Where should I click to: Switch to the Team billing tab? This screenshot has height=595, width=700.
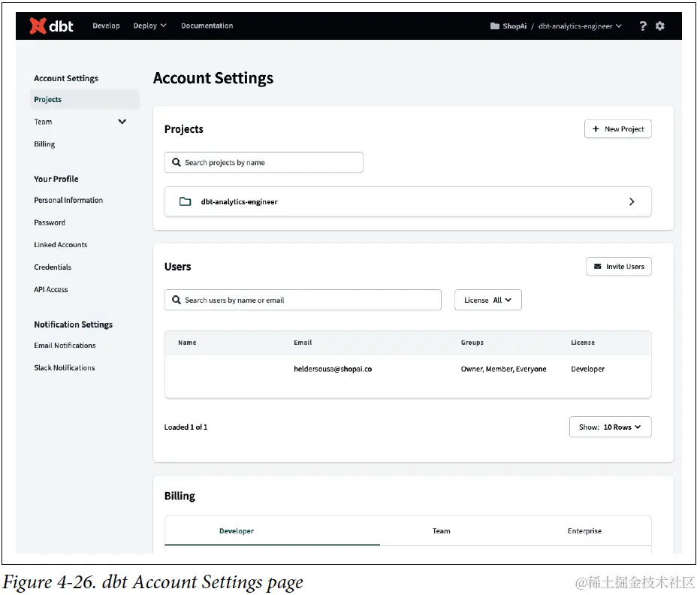442,531
